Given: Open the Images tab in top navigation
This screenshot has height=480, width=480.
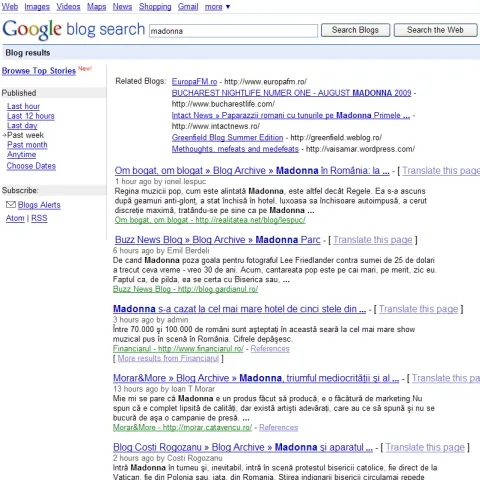Looking at the screenshot, I should point(37,7).
